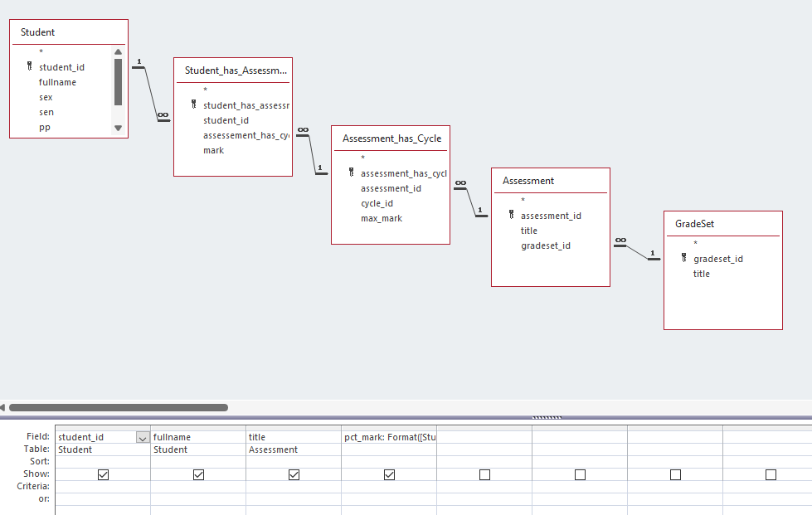Select asterisk row in GradeSet table

[696, 243]
